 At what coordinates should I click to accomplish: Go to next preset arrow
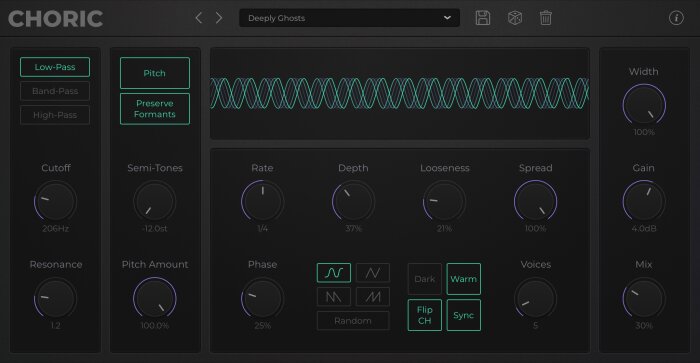[x=219, y=18]
